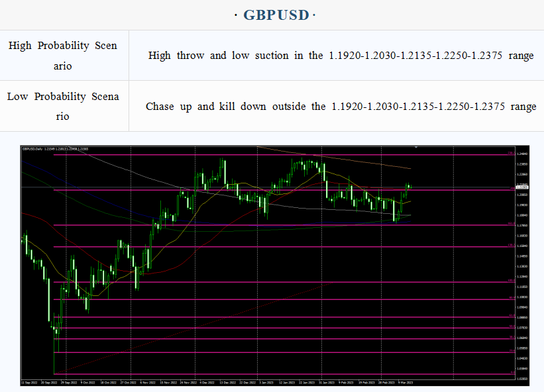Click the 61.8 Fibonacci level label
544x392 pixels.
[512, 316]
